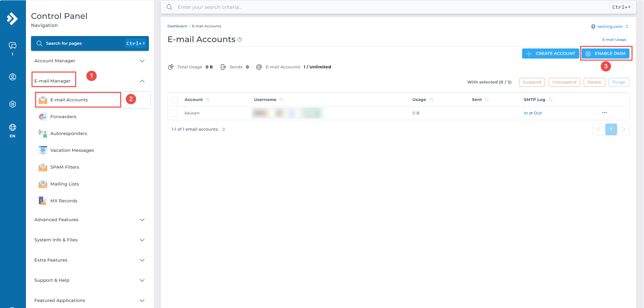Open the settings gear icon in left rail
644x308 pixels.
12,104
